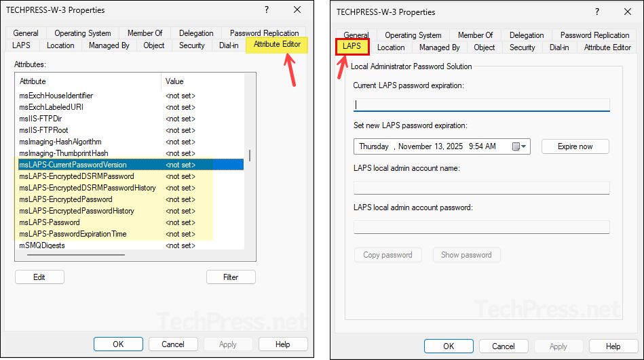Click the Copy password button
644x360 pixels.
coord(387,255)
